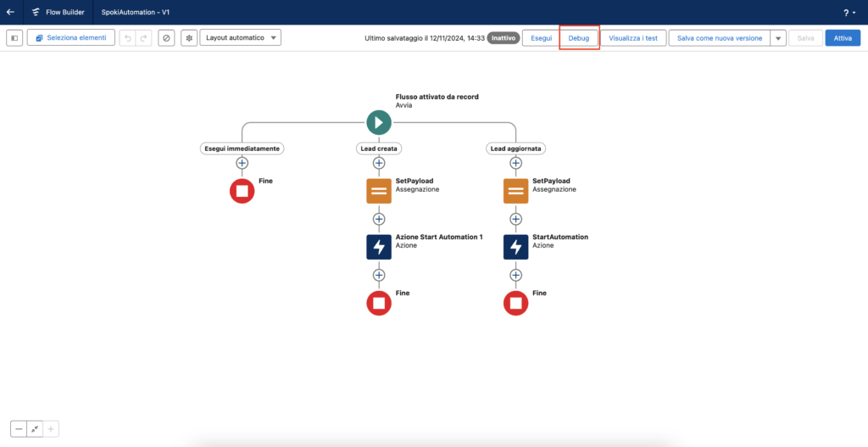
Task: Select the StartAutomation action icon
Action: coord(515,247)
